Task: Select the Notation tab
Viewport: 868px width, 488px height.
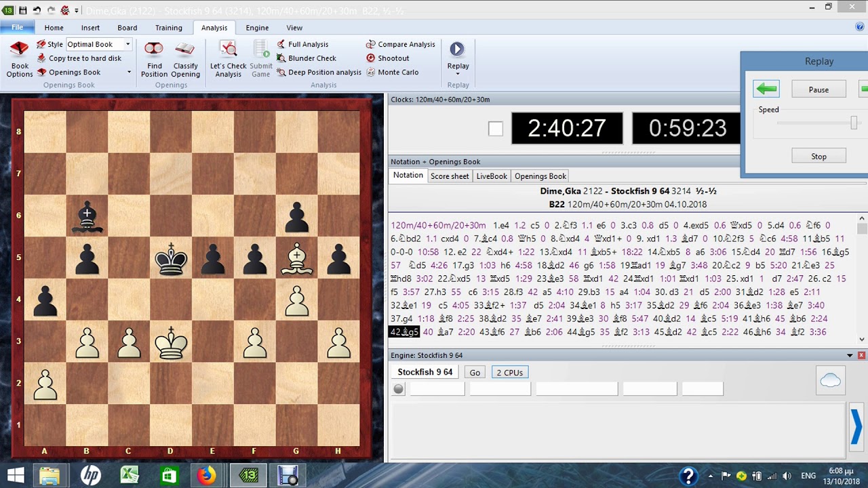Action: [x=408, y=176]
